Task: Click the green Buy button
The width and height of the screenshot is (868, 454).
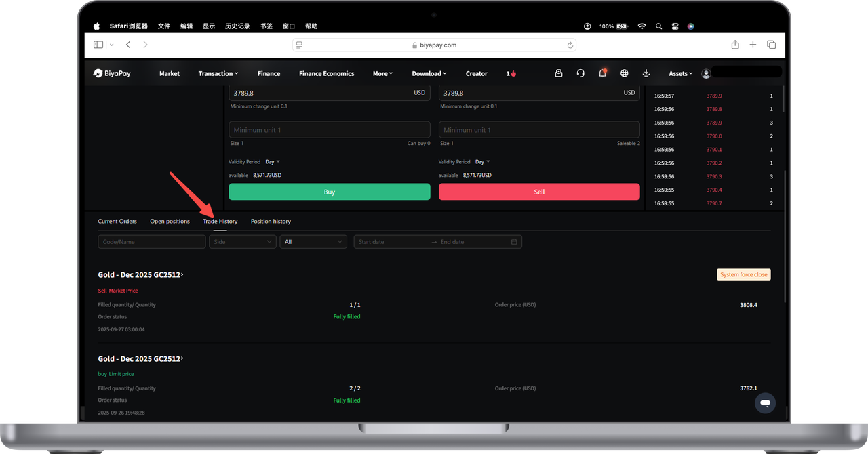Action: click(x=330, y=192)
